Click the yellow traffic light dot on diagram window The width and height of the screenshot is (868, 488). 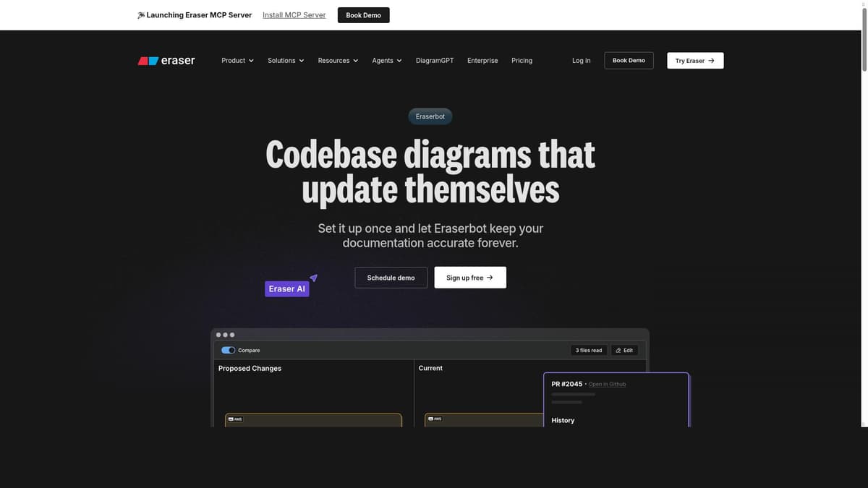[224, 335]
